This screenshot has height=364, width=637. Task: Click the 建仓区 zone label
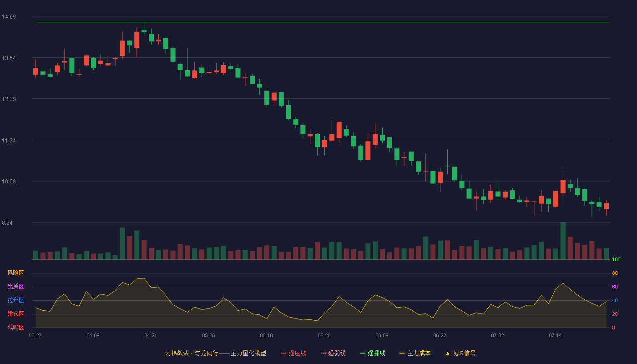click(x=15, y=314)
